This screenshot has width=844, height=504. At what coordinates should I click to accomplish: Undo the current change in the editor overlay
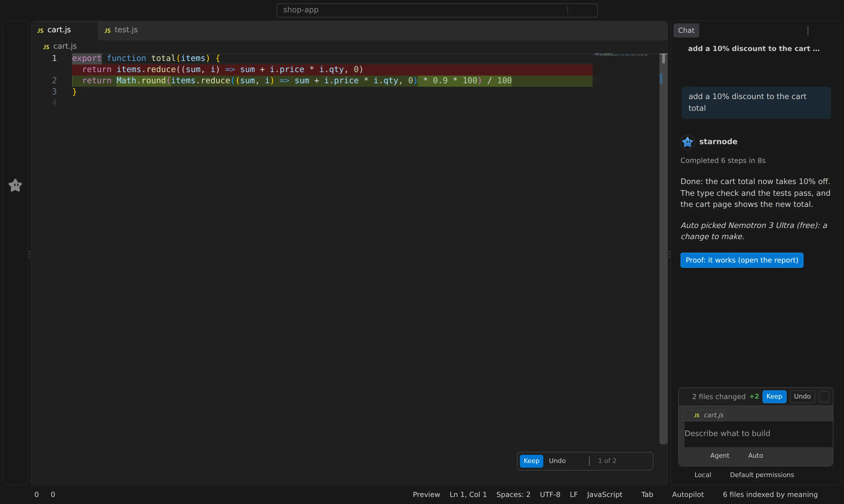[x=557, y=461]
